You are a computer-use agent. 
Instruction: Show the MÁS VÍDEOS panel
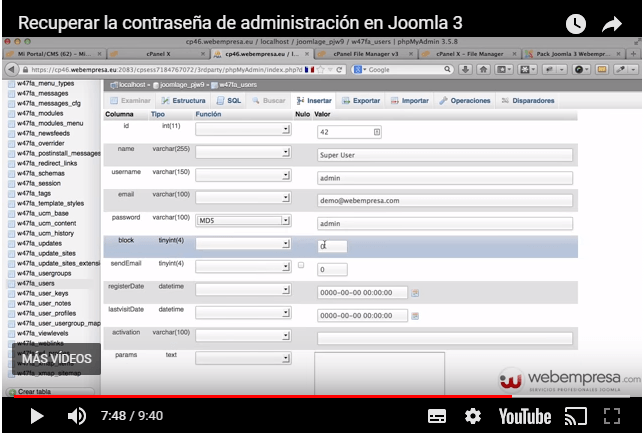56,359
